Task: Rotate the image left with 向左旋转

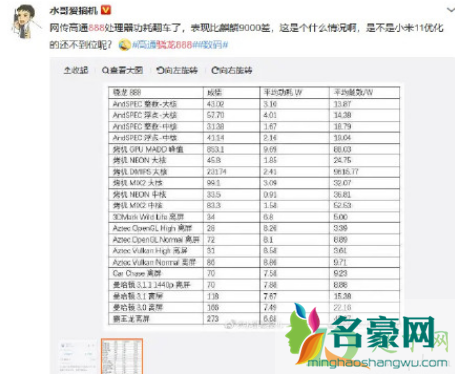Action: (x=177, y=70)
